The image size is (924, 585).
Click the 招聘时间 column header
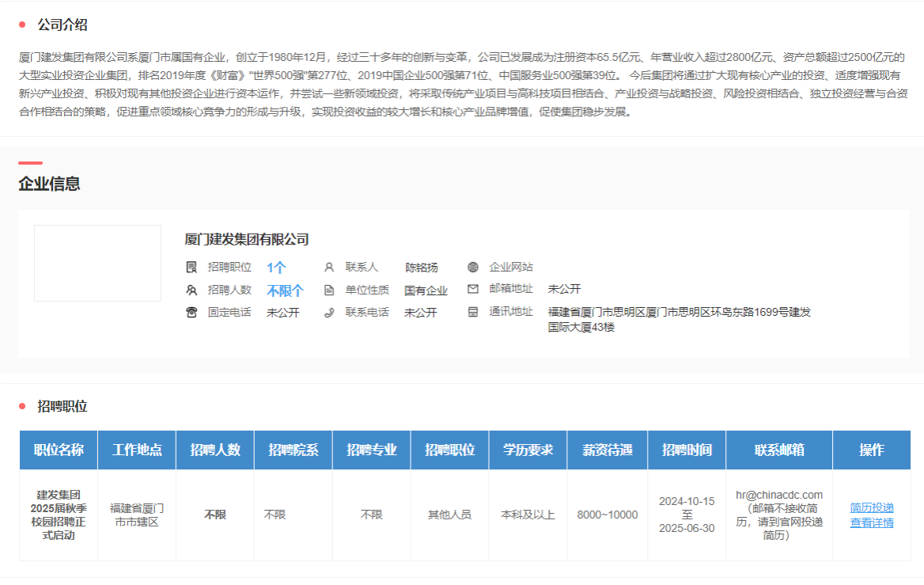(x=687, y=450)
